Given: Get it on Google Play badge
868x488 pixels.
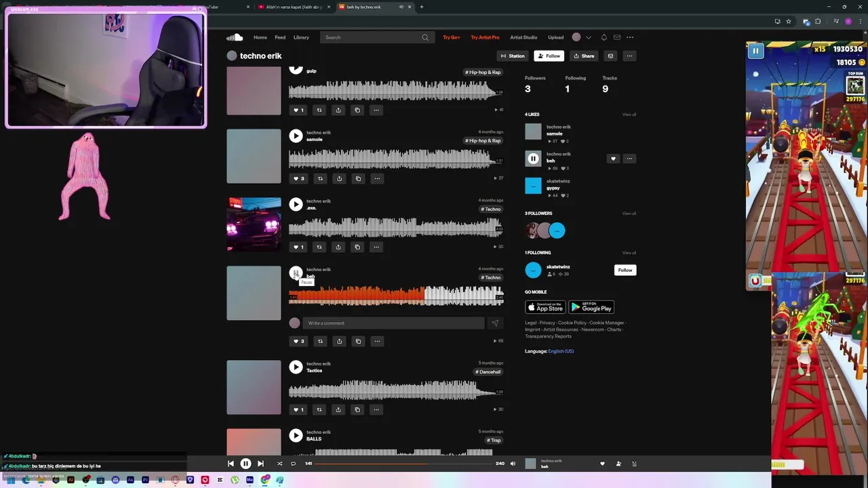Looking at the screenshot, I should coord(591,308).
